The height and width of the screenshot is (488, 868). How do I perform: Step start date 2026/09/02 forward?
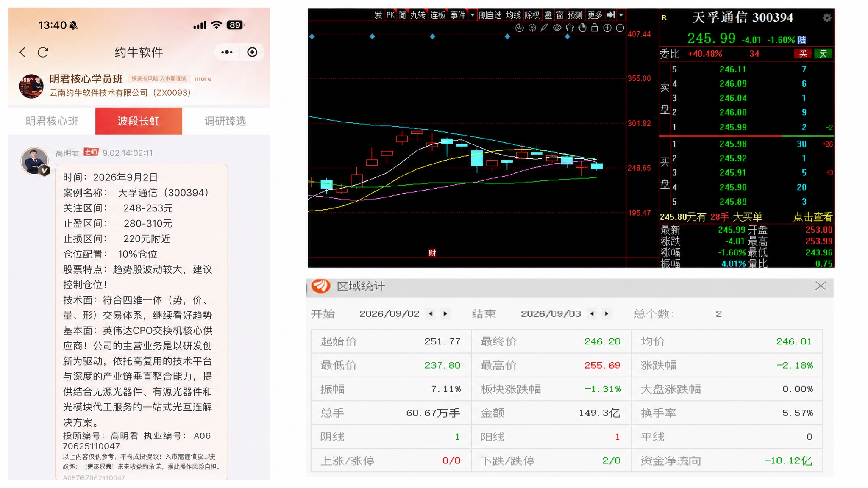[x=445, y=314]
